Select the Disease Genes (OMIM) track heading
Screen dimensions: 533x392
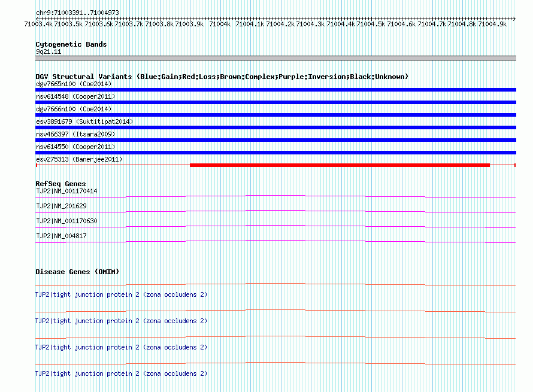coord(77,272)
